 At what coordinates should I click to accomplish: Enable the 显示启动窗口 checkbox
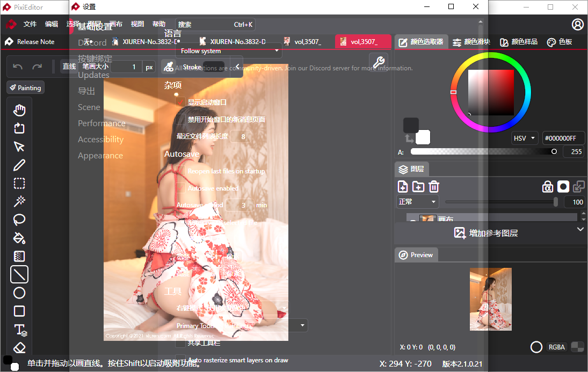click(x=180, y=101)
